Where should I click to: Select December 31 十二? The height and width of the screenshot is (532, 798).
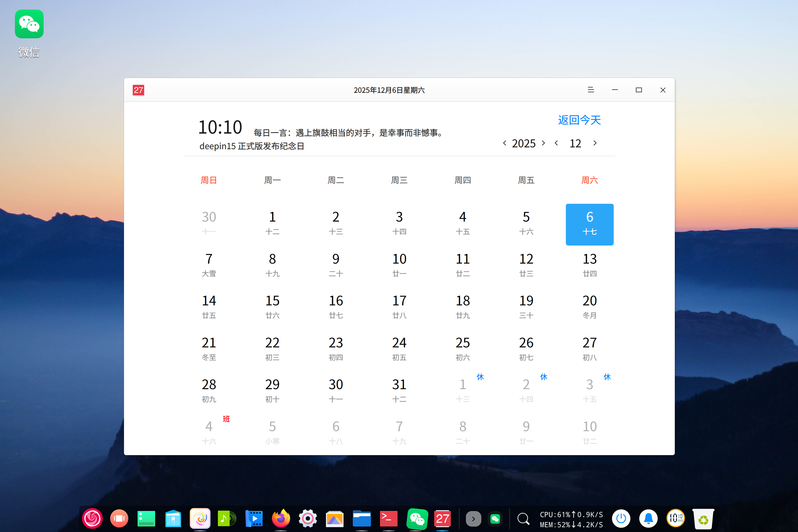399,390
